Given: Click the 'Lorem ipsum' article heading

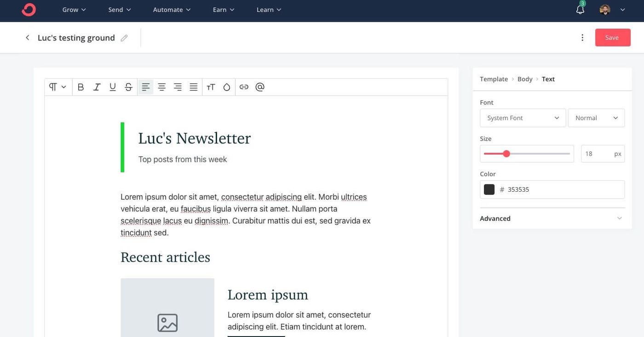Looking at the screenshot, I should [x=268, y=295].
